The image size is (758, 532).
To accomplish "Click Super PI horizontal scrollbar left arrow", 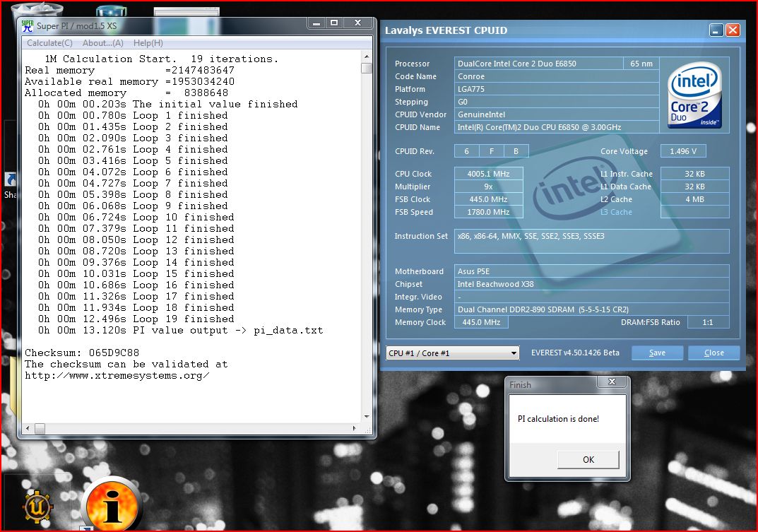I will coord(28,429).
